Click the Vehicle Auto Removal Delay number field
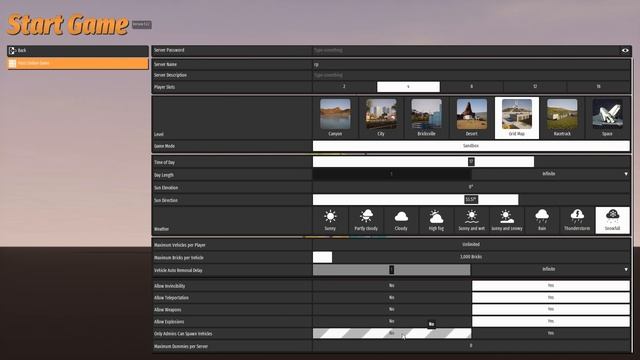Viewport: 640px width, 360px height. [x=391, y=270]
